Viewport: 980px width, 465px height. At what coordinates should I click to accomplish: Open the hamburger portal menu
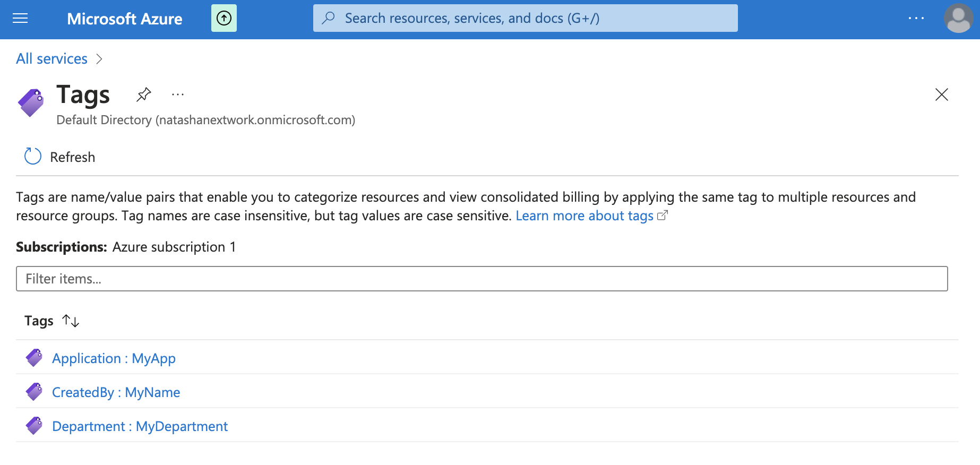[x=20, y=19]
